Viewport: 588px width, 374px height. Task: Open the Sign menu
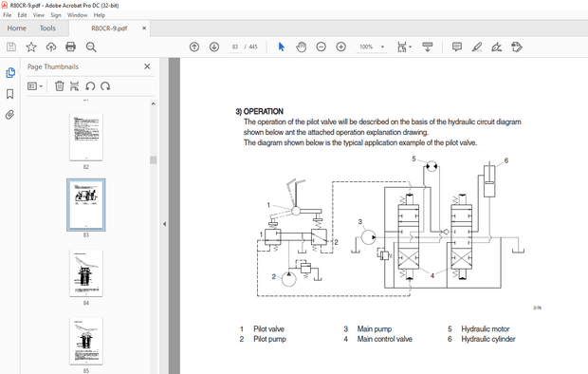point(56,15)
